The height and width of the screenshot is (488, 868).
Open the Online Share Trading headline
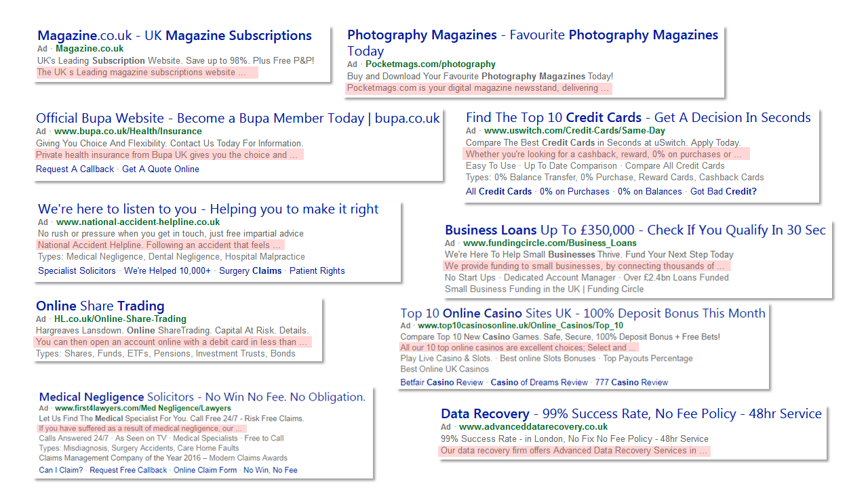pos(100,306)
